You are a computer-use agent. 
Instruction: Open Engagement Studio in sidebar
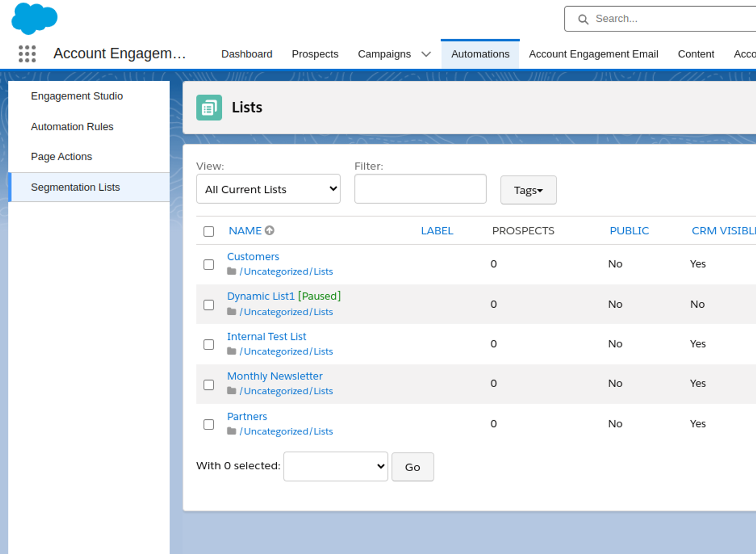click(x=77, y=96)
